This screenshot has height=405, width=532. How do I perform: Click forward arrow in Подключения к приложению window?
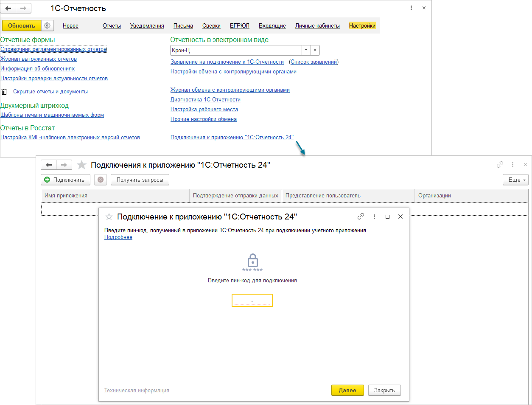[x=64, y=165]
